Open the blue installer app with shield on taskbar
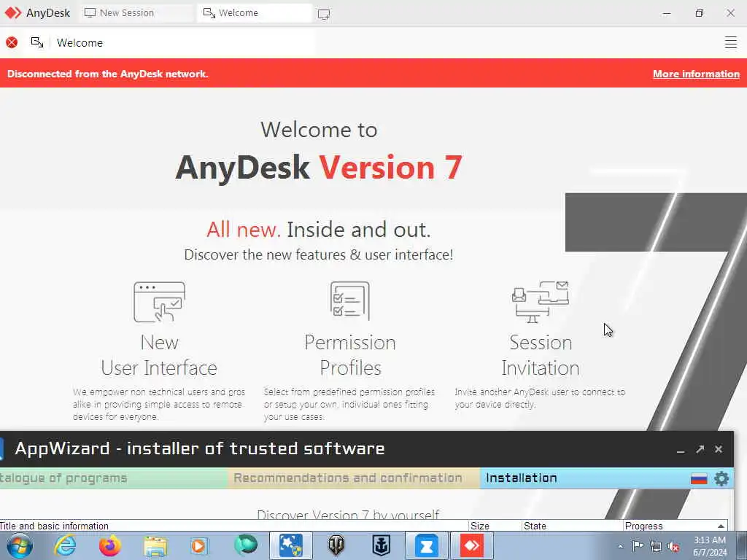Screen dimensions: 747x560 [x=290, y=545]
